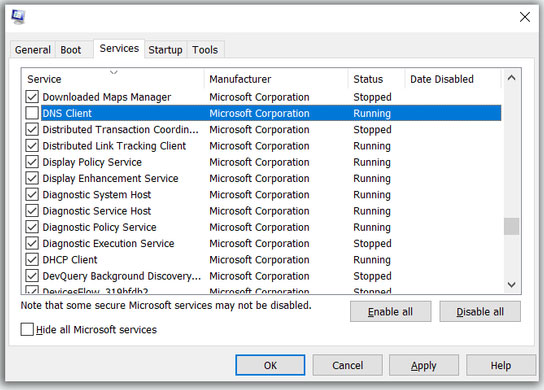Click the Cancel button

[x=348, y=365]
